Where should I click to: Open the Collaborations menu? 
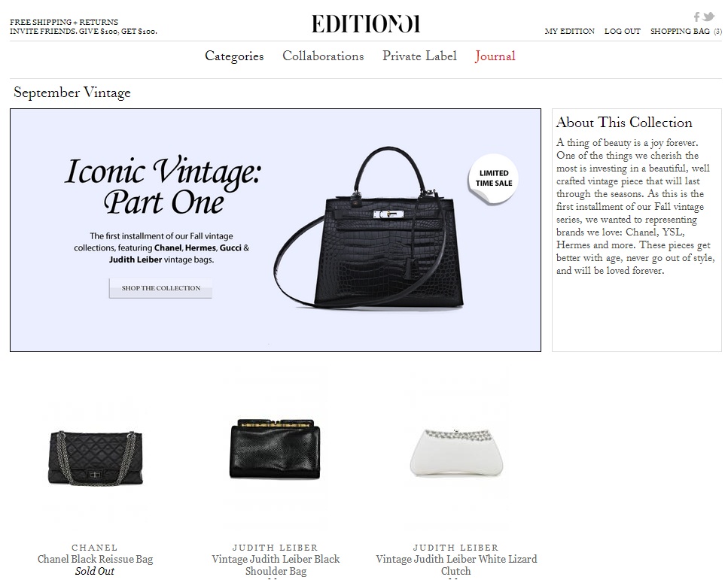tap(323, 56)
